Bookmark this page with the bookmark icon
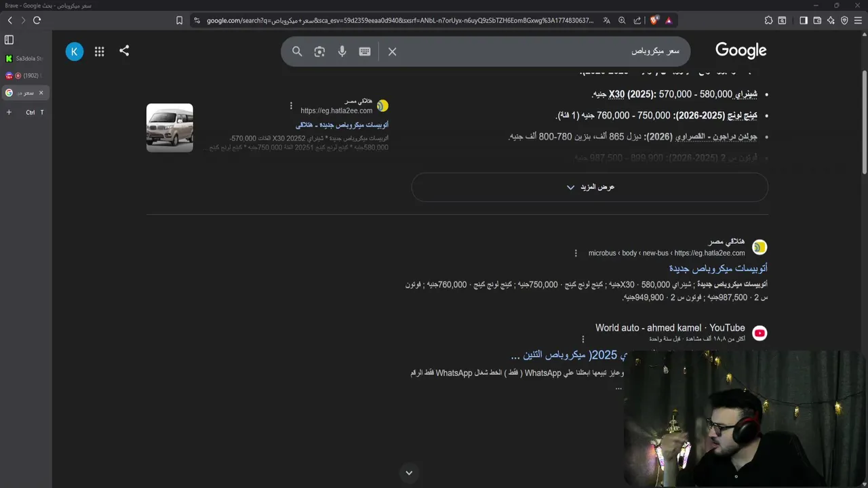This screenshot has height=488, width=868. coord(179,20)
